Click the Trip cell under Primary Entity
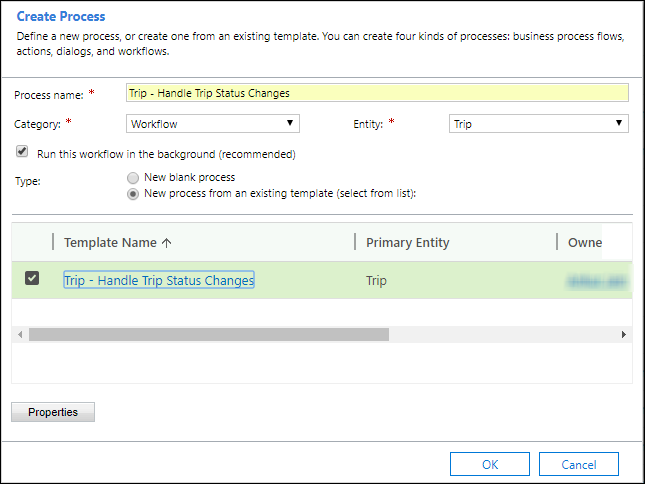645x484 pixels. [376, 281]
